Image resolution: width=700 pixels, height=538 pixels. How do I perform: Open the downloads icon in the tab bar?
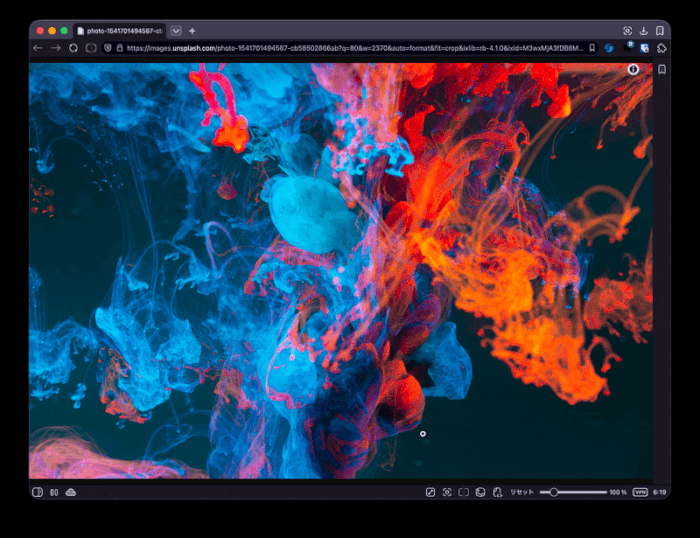click(644, 31)
